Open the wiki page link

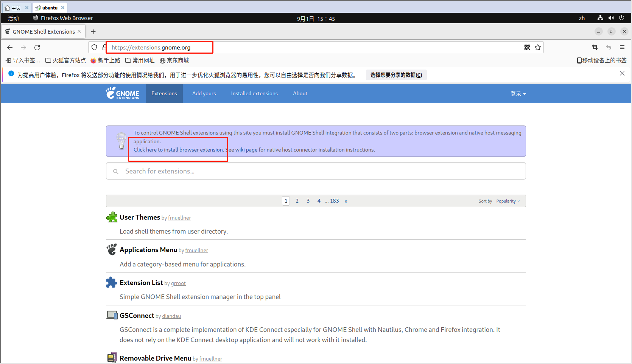tap(246, 150)
